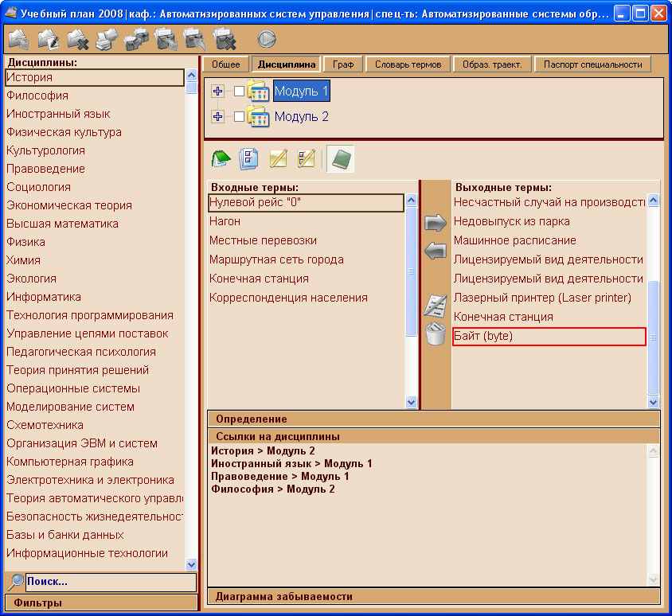Click disciplines list scroll-up arrow
Screen dimensions: 672x616
192,76
